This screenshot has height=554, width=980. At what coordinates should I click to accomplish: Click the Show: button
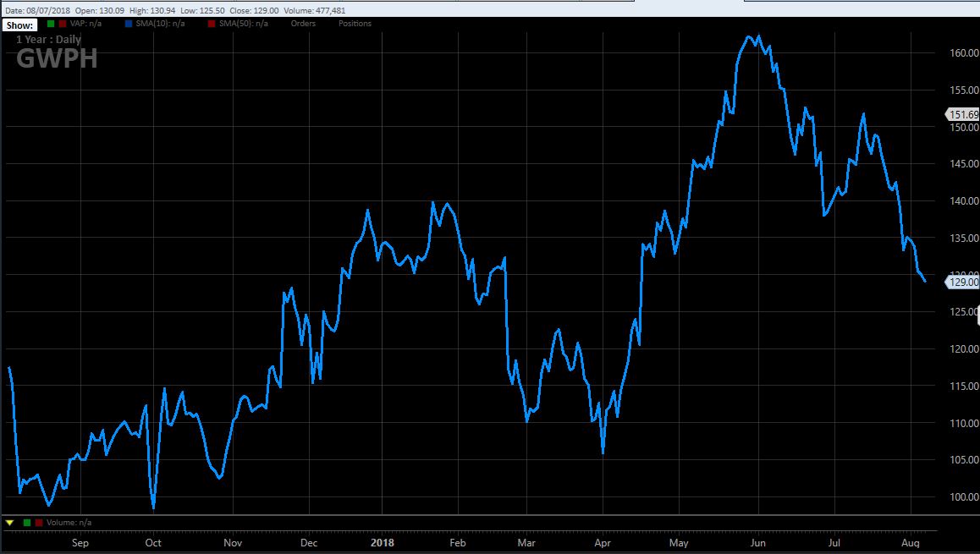click(x=19, y=25)
